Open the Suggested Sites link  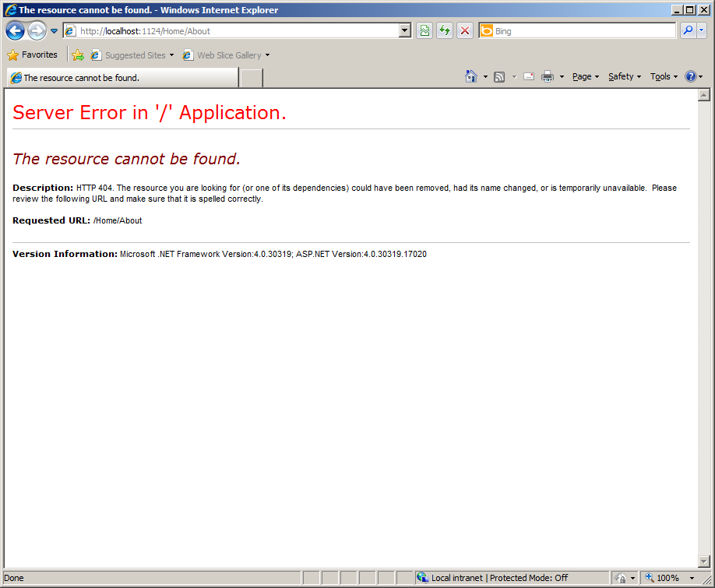[x=129, y=55]
